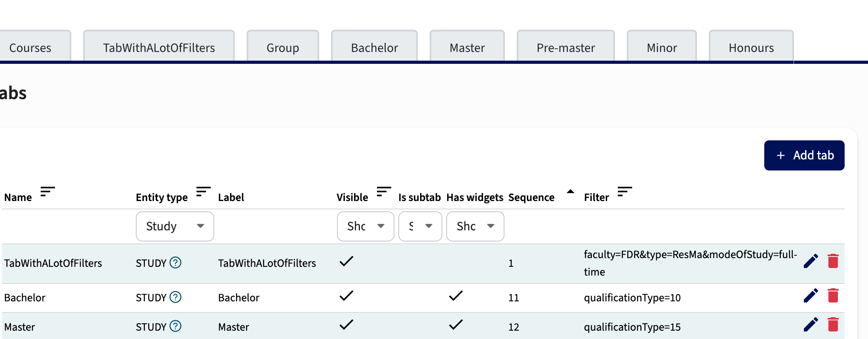
Task: Click the Filter column header
Action: pyautogui.click(x=596, y=197)
